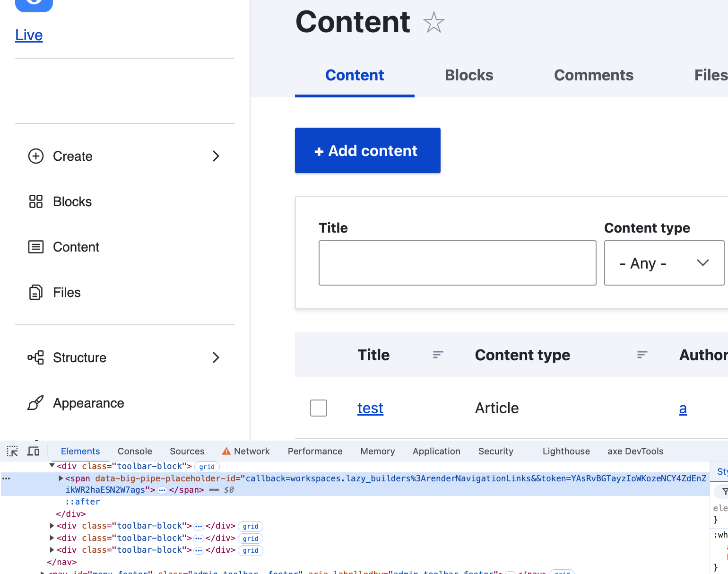Expand the Structure submenu chevron
728x574 pixels.
point(216,357)
